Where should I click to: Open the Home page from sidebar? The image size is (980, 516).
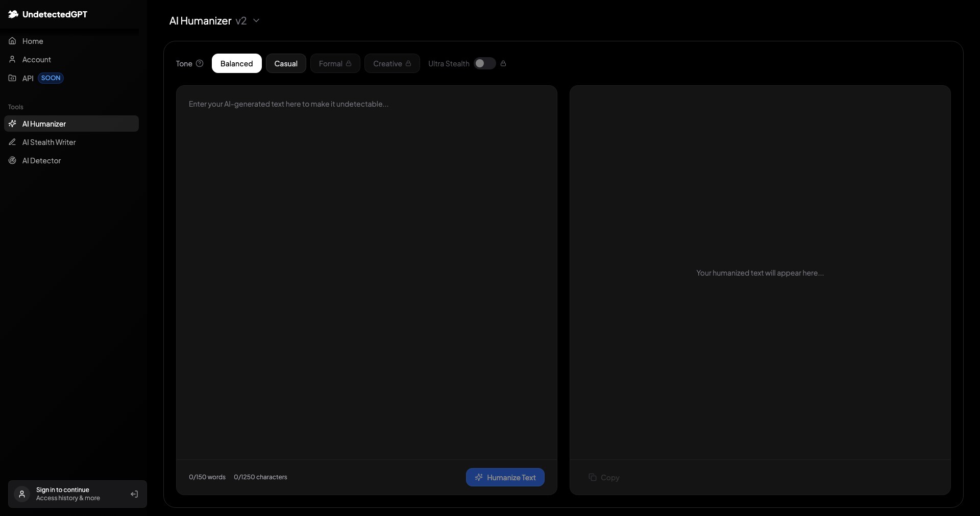coord(71,41)
